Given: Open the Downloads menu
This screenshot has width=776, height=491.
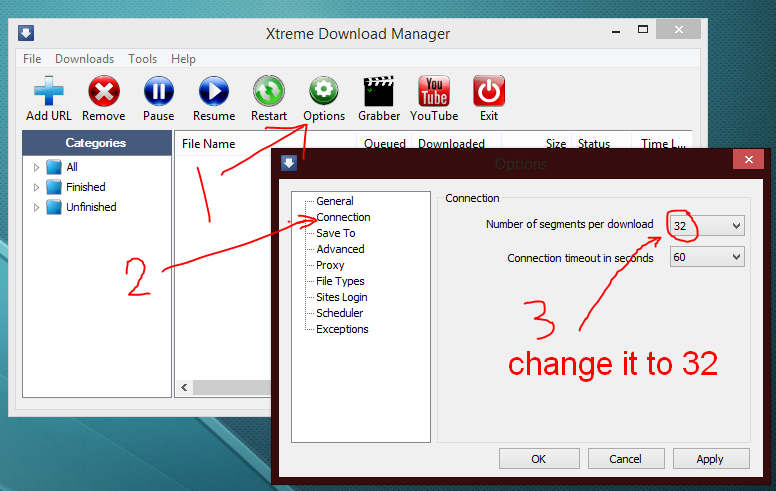Looking at the screenshot, I should (x=85, y=59).
